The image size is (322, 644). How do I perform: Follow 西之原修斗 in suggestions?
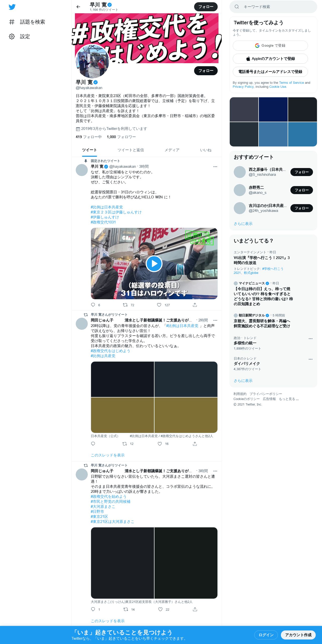(x=302, y=172)
